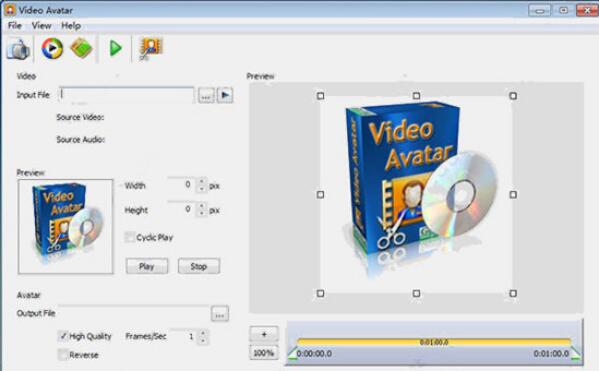The image size is (599, 371).
Task: Uncheck the High Quality checkbox
Action: click(x=63, y=336)
